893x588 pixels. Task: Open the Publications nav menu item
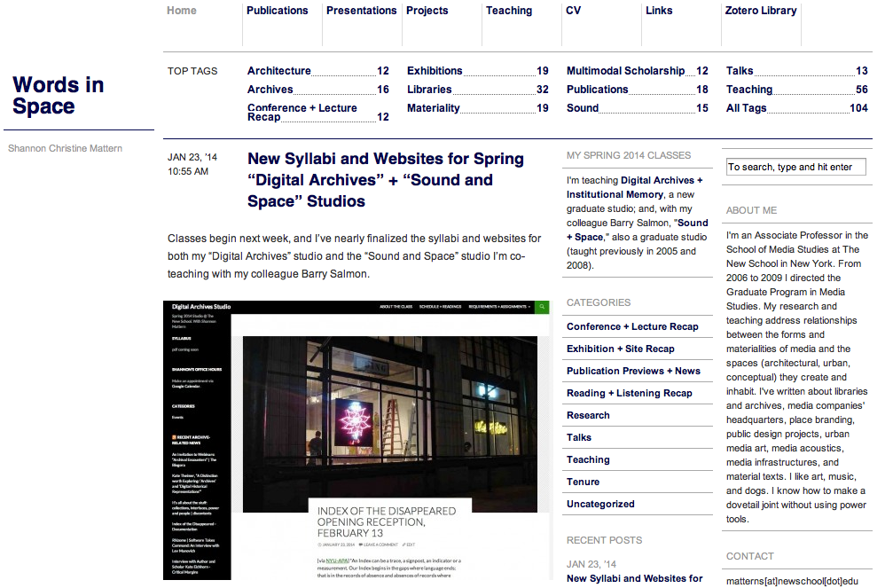(x=277, y=11)
